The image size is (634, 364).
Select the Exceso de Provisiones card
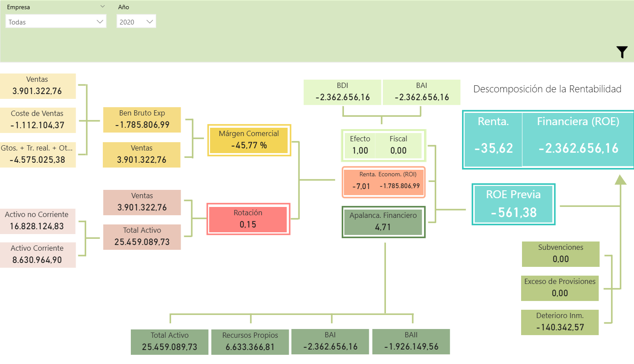[x=560, y=288]
